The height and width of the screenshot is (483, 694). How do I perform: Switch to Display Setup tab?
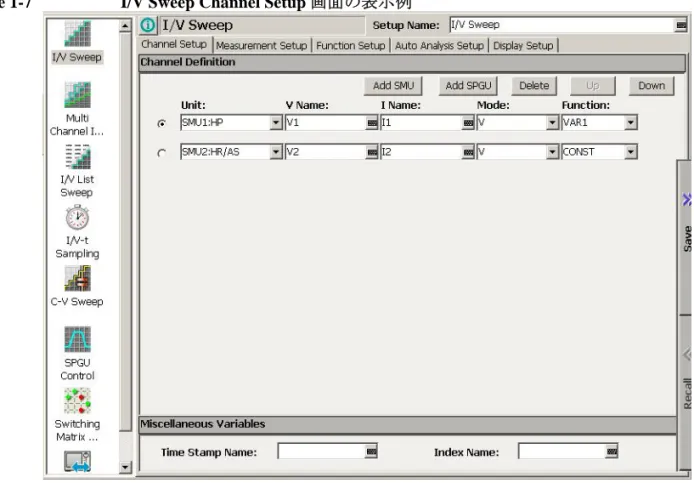pos(523,46)
